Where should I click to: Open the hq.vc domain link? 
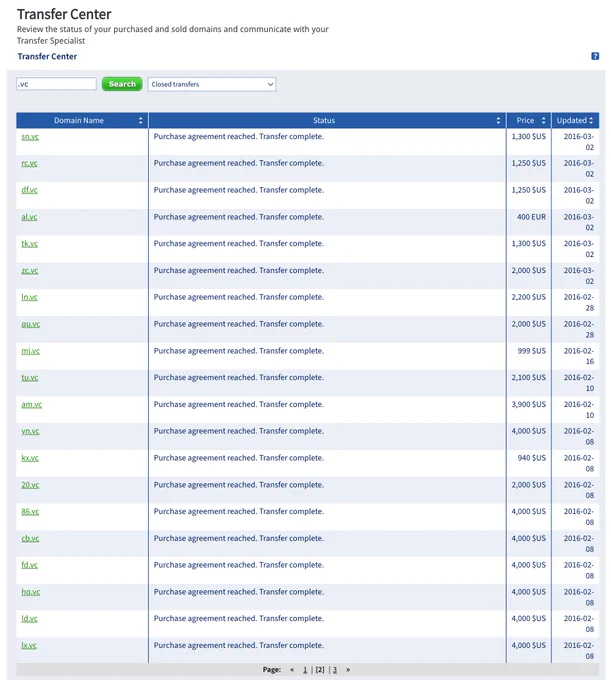click(30, 592)
